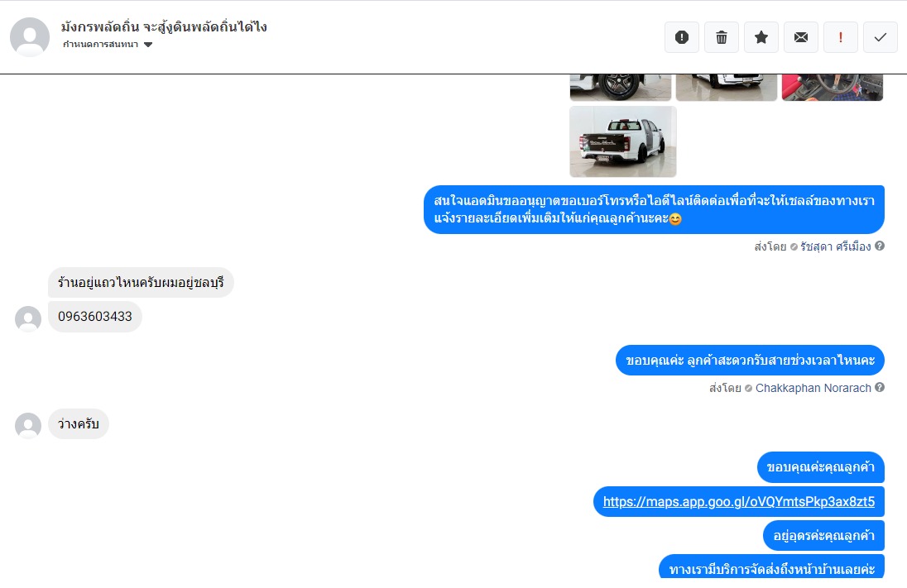Mark conversation done with checkmark icon
This screenshot has width=907, height=588.
tap(881, 37)
